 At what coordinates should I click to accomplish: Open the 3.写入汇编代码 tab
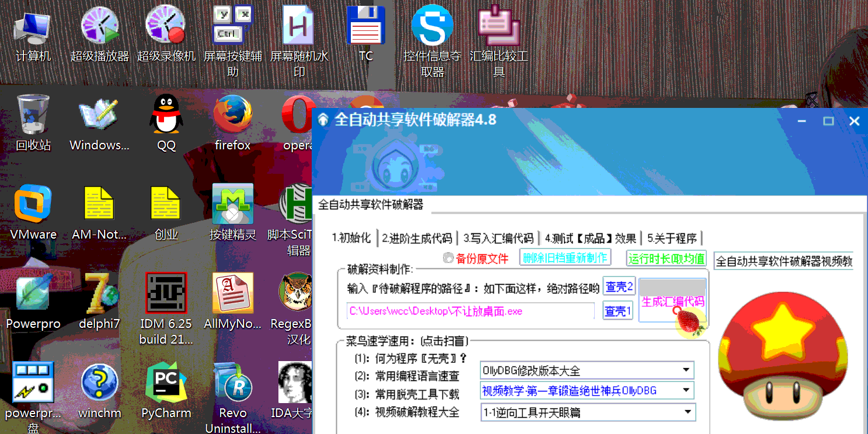tap(499, 238)
